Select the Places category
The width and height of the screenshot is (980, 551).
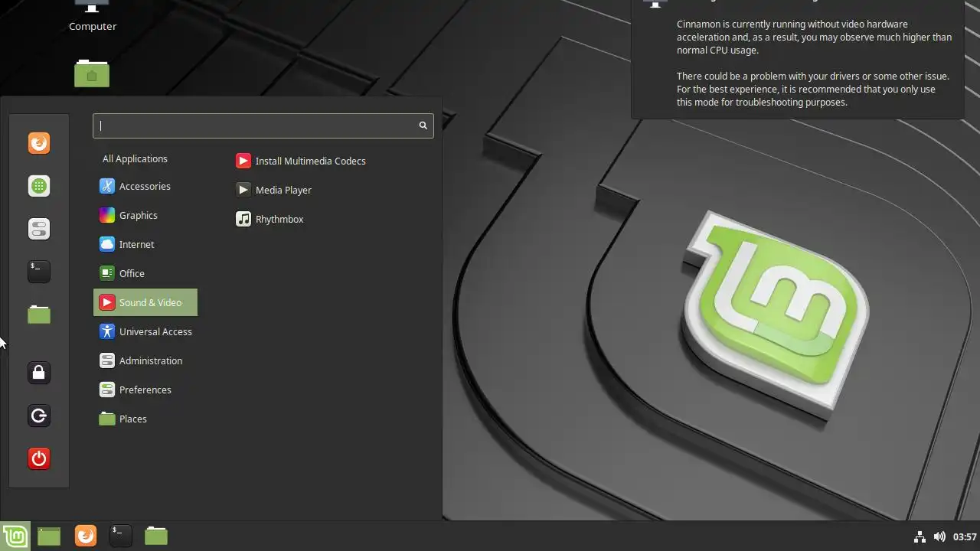pos(145,419)
